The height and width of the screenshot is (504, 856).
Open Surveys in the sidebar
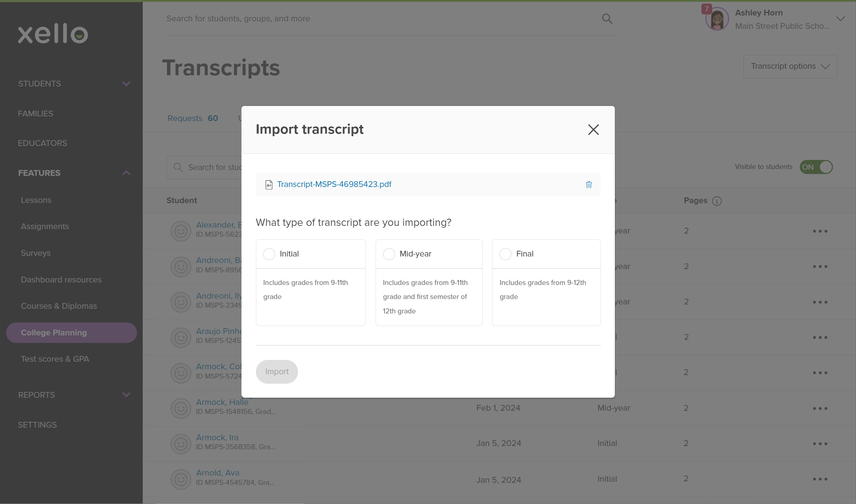coord(36,253)
